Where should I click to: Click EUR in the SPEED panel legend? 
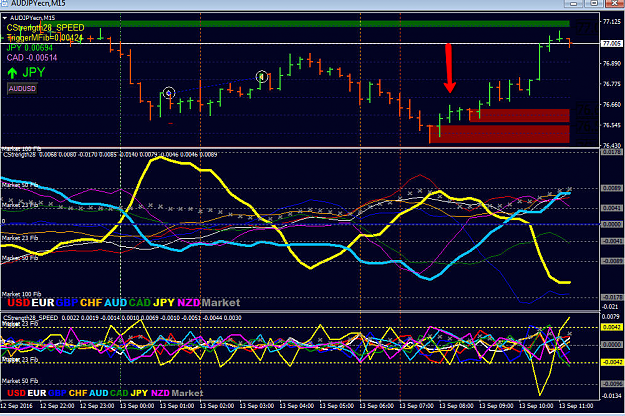37,393
